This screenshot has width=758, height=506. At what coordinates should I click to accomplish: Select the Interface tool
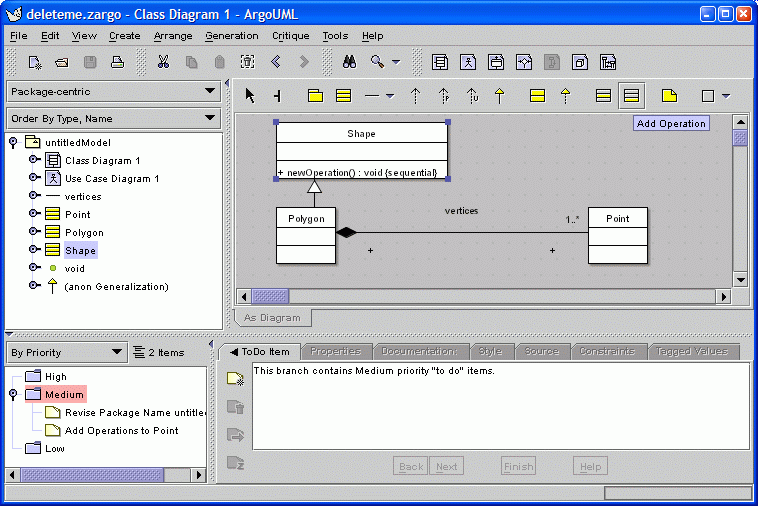tap(537, 96)
